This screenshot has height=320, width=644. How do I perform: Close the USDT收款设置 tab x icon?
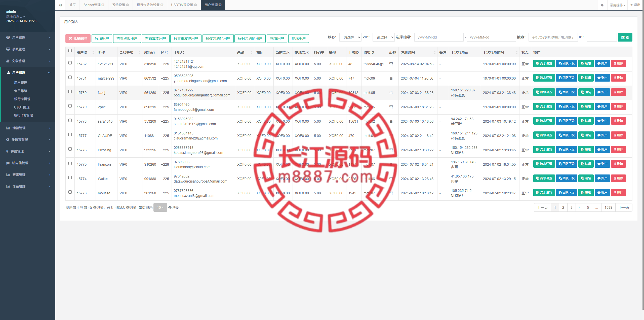click(195, 5)
